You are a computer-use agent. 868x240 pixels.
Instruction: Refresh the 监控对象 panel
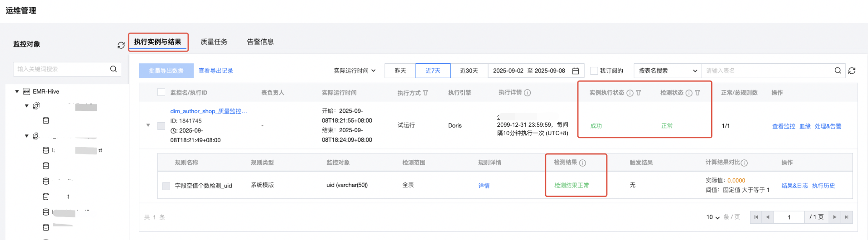[121, 45]
